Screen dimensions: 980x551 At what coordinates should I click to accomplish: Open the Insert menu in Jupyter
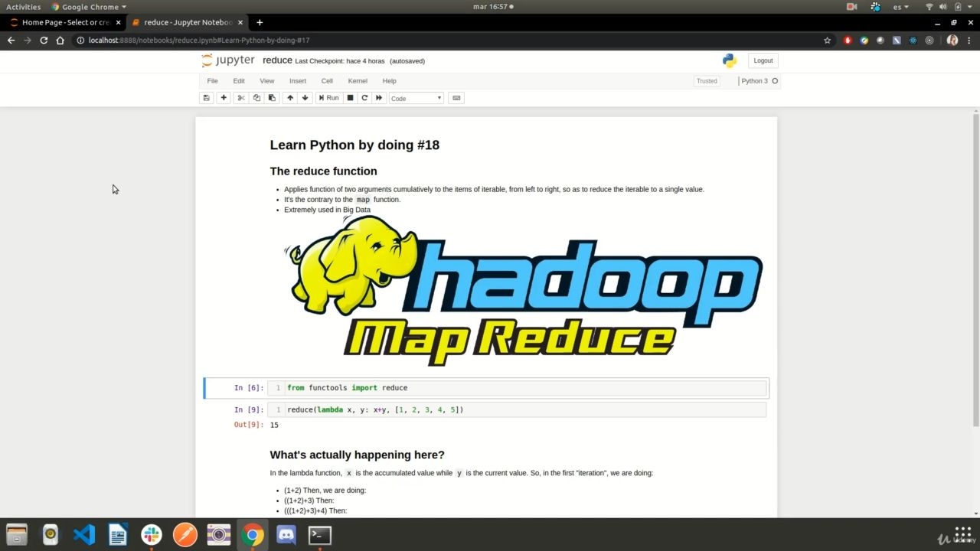tap(298, 81)
